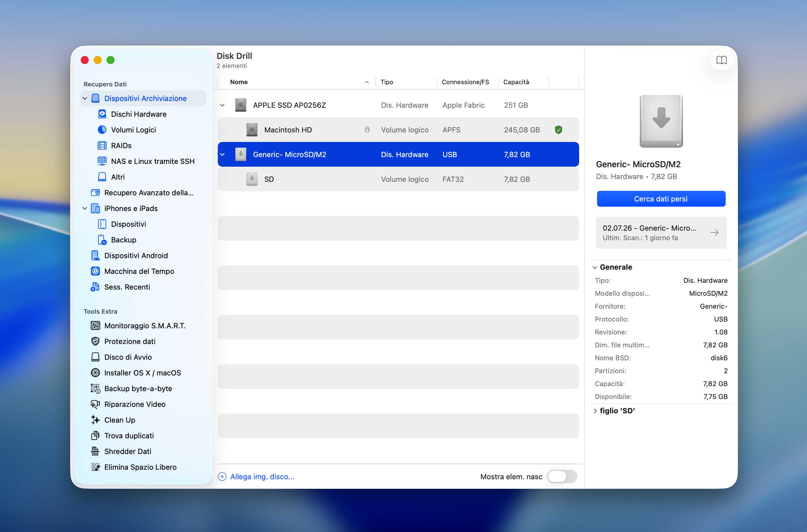This screenshot has height=532, width=807.
Task: Click the S.M.A.R.T. monitoring icon
Action: tap(95, 326)
